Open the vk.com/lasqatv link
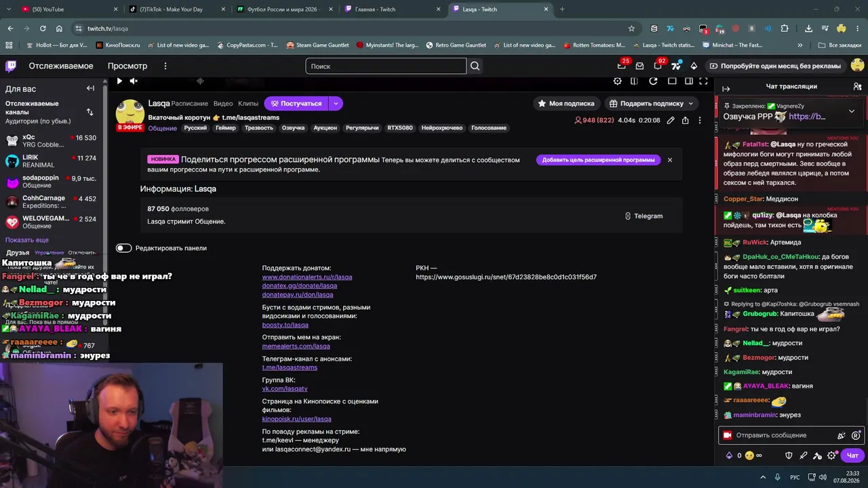868x488 pixels. coord(285,388)
